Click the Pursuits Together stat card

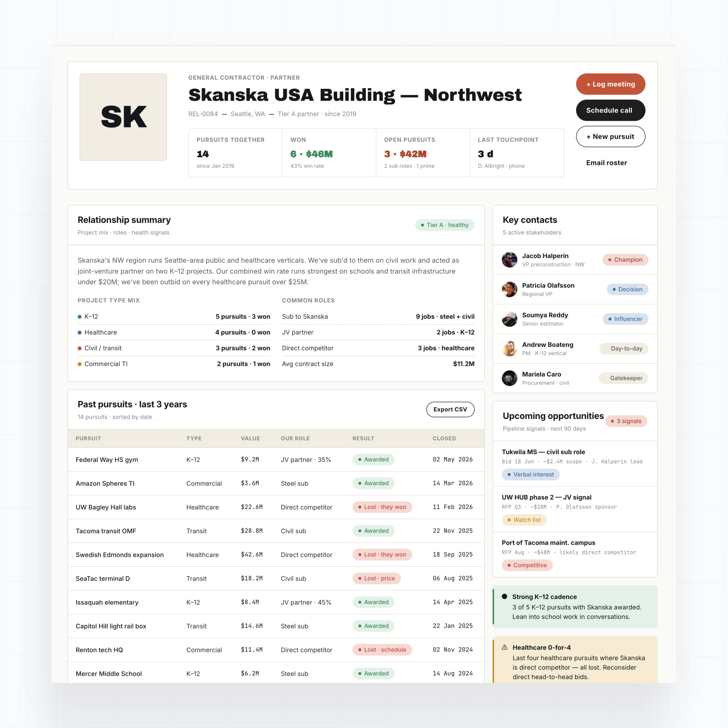tap(236, 153)
